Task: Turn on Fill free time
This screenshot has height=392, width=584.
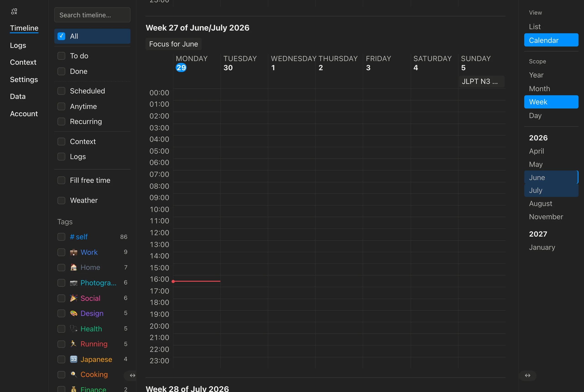Action: tap(61, 180)
